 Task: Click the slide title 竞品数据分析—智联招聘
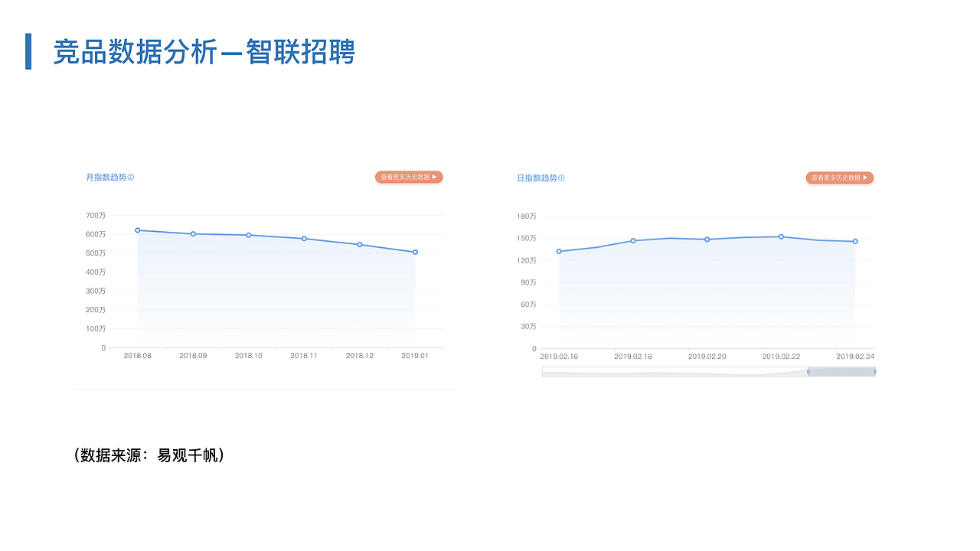tap(204, 52)
